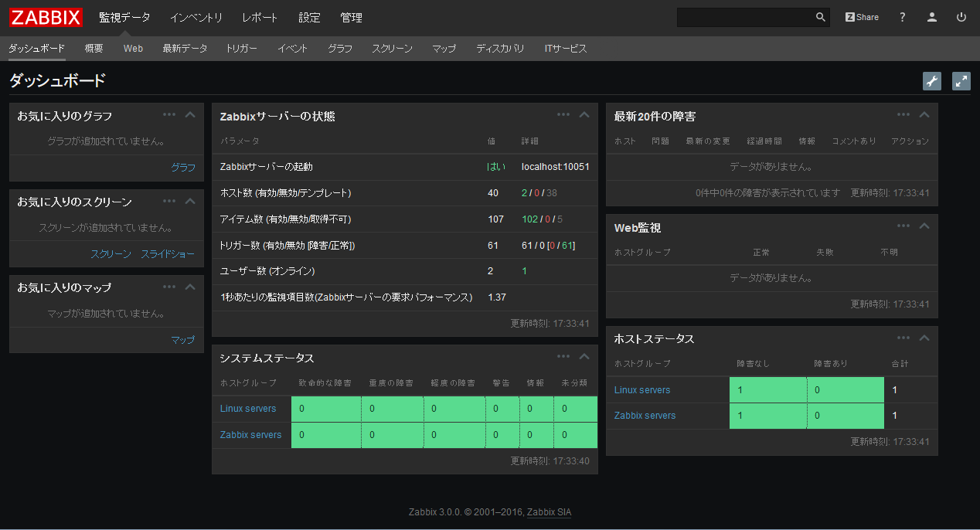Click the ZABBIX logo
This screenshot has height=530, width=980.
pyautogui.click(x=45, y=16)
